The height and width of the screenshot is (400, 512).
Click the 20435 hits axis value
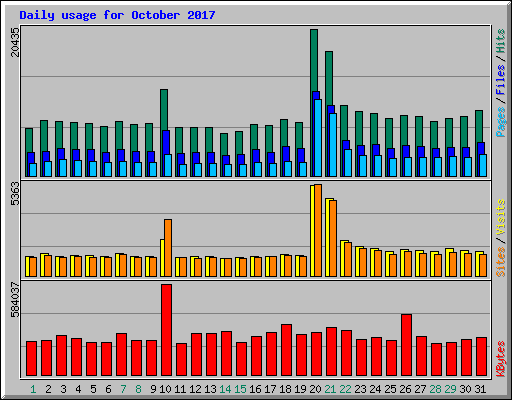[x=15, y=42]
